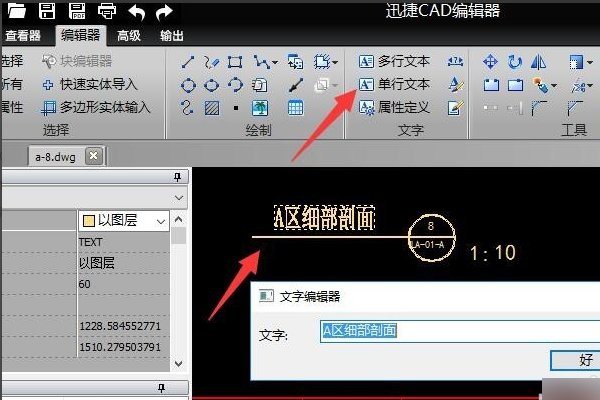Click the value 1228.584552771
600x400 pixels.
coord(120,326)
